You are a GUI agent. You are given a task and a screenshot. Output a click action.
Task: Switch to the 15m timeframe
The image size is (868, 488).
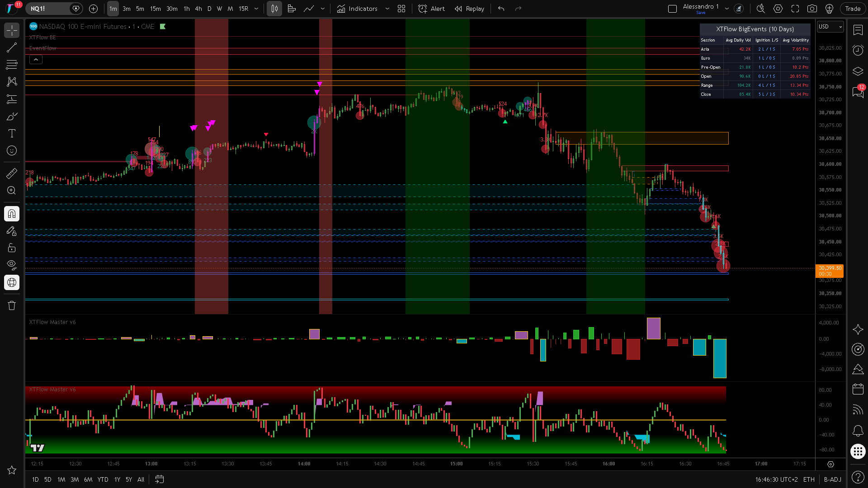click(x=155, y=9)
